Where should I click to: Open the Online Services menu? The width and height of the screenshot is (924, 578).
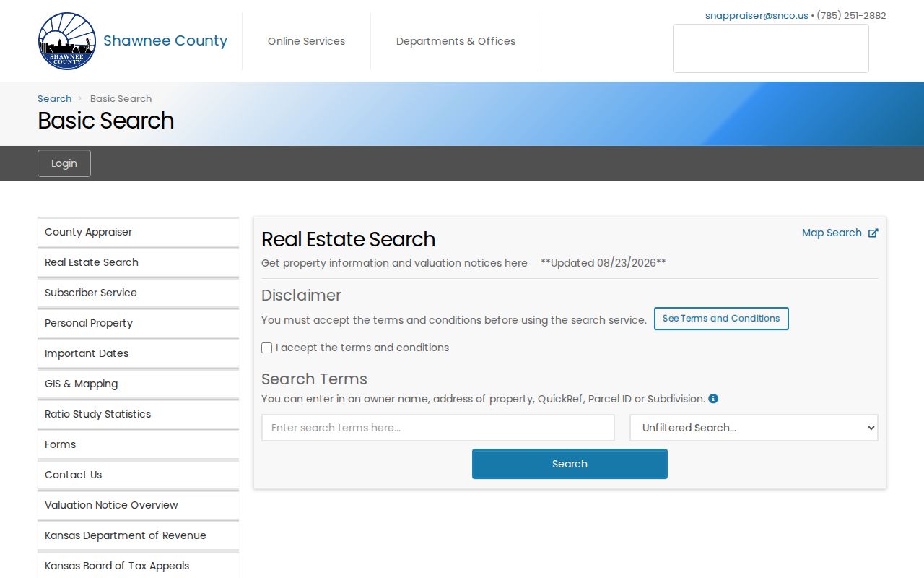[x=306, y=41]
